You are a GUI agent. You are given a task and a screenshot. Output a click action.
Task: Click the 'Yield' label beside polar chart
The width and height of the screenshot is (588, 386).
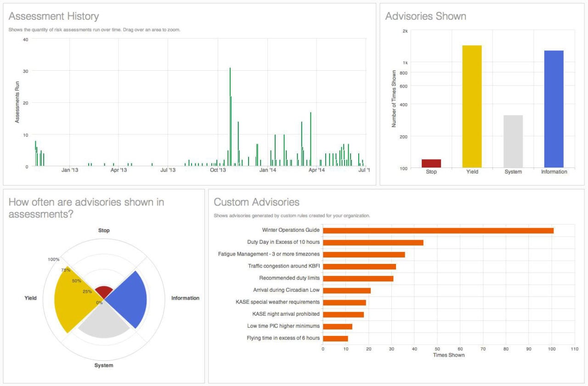[30, 298]
